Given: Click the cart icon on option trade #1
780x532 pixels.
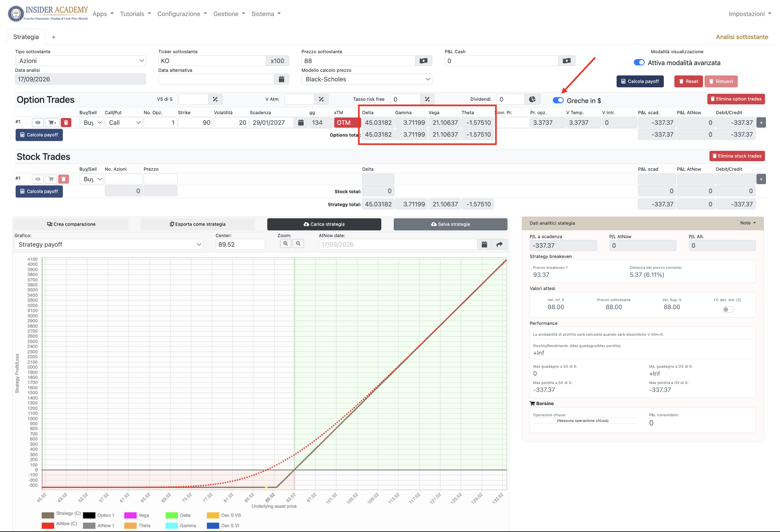Looking at the screenshot, I should click(x=52, y=122).
